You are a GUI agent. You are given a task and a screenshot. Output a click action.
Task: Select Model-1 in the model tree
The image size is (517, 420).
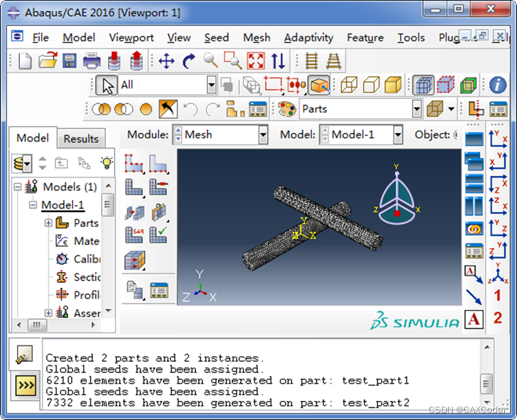62,205
